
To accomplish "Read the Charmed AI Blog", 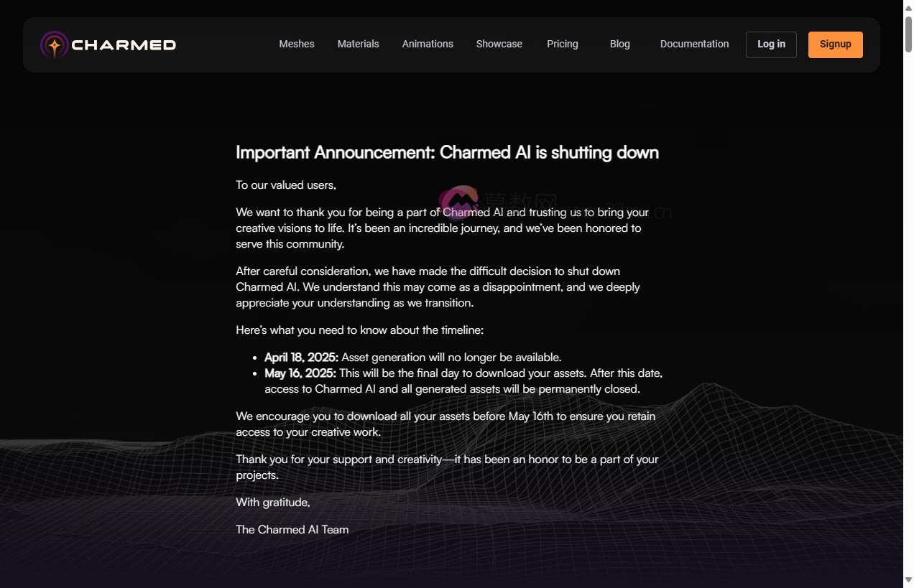I will (619, 44).
